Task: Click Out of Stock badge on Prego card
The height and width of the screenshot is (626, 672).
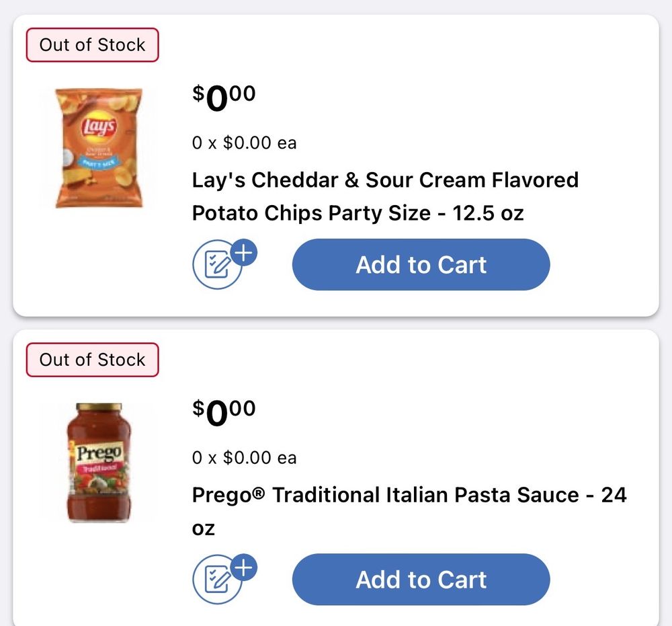Action: 92,360
